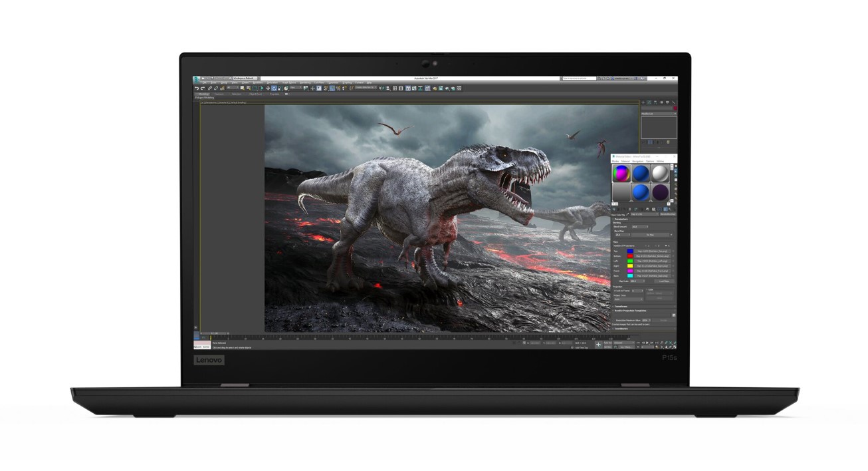Pick the Rectangular Selection Region tool
The height and width of the screenshot is (471, 868).
[x=255, y=88]
